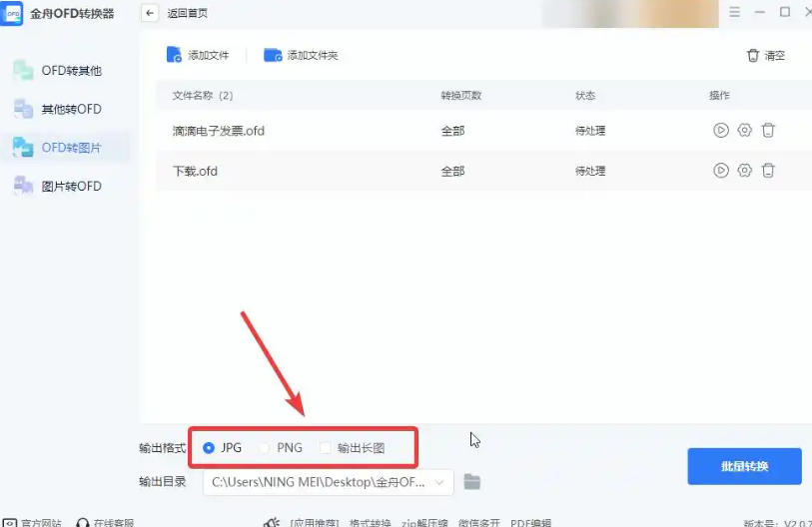Viewport: 812px width, 527px height.
Task: Open recommended app zip解压缩
Action: click(x=424, y=523)
